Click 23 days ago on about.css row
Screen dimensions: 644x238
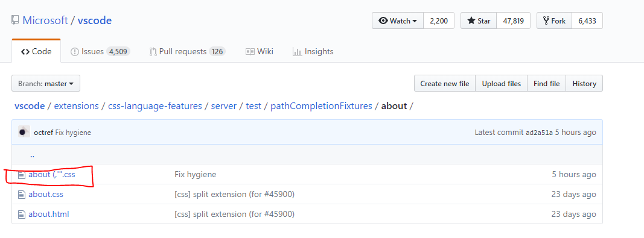click(x=574, y=194)
